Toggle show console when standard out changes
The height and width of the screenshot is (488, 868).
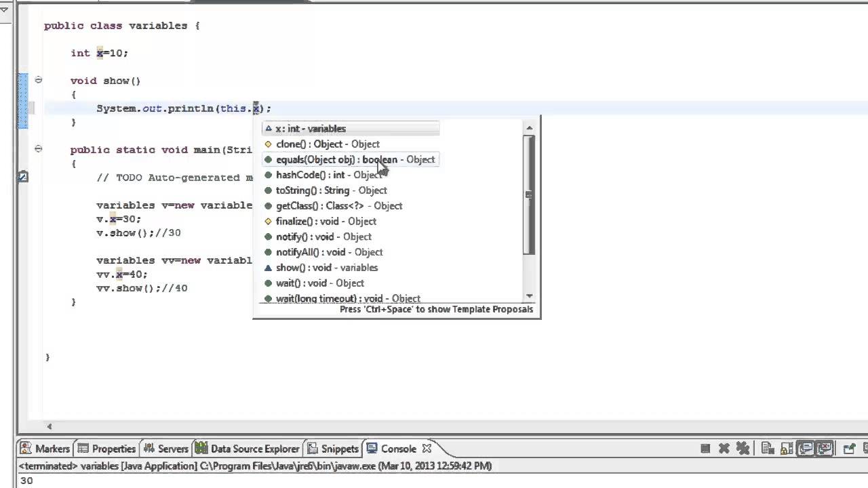tap(806, 449)
